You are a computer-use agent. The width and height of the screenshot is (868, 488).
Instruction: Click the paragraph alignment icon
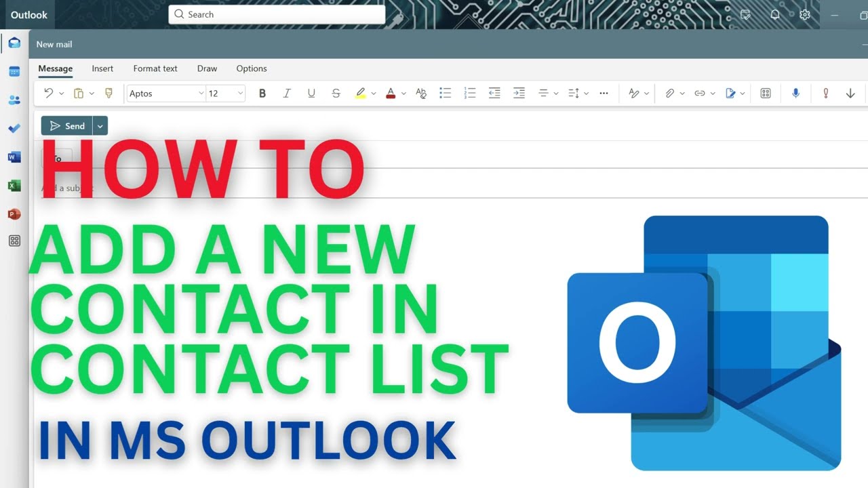tap(543, 94)
